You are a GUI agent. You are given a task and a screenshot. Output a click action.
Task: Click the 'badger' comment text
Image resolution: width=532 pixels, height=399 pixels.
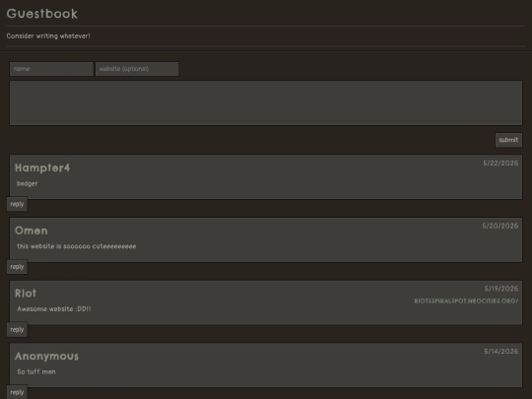pos(28,183)
